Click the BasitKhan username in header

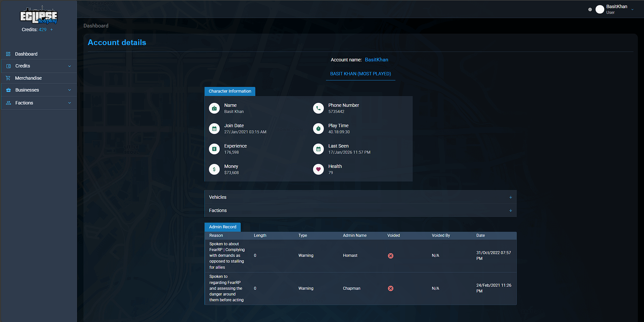pyautogui.click(x=617, y=6)
